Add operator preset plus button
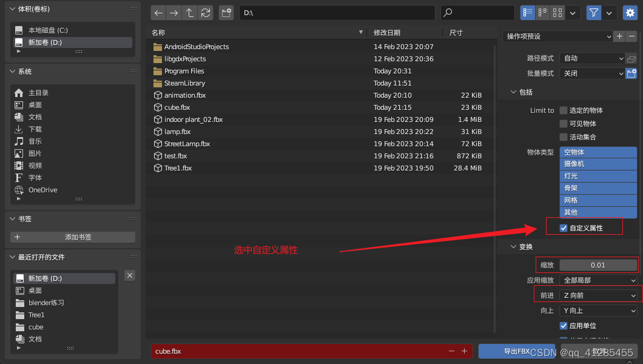 click(619, 36)
